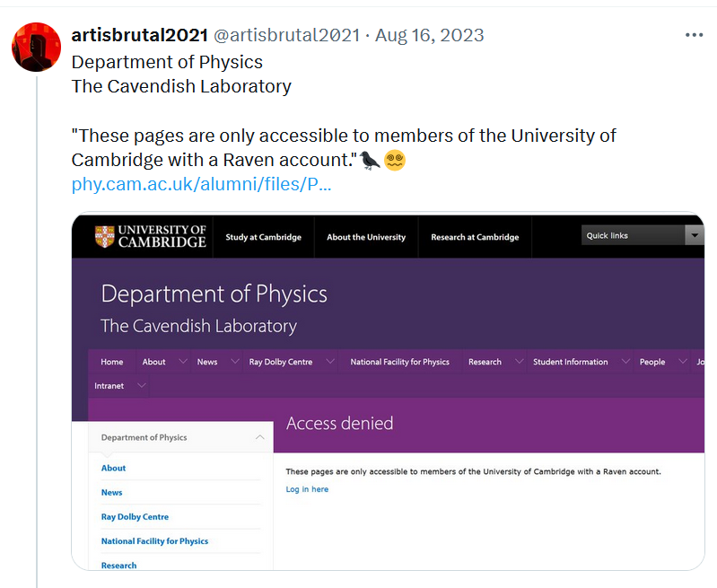The image size is (717, 588).
Task: Follow the phy.cam.ac.uk/alumni/files link
Action: pyautogui.click(x=201, y=184)
